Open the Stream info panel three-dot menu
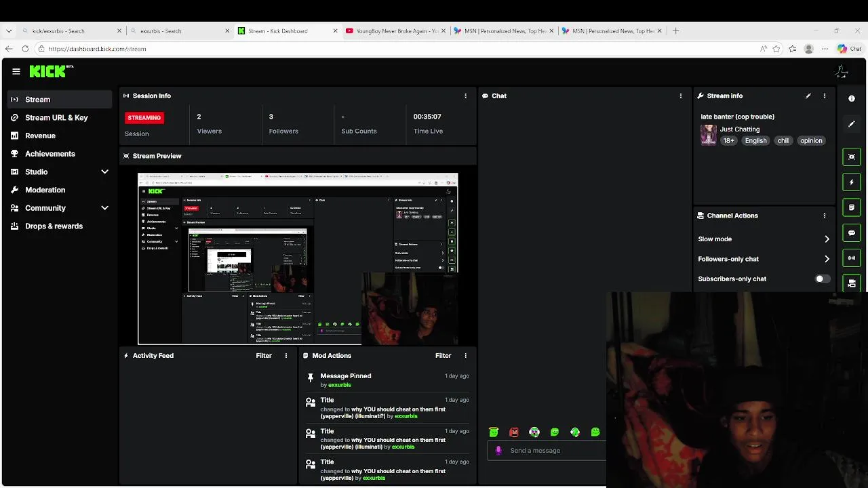The image size is (868, 488). (825, 96)
